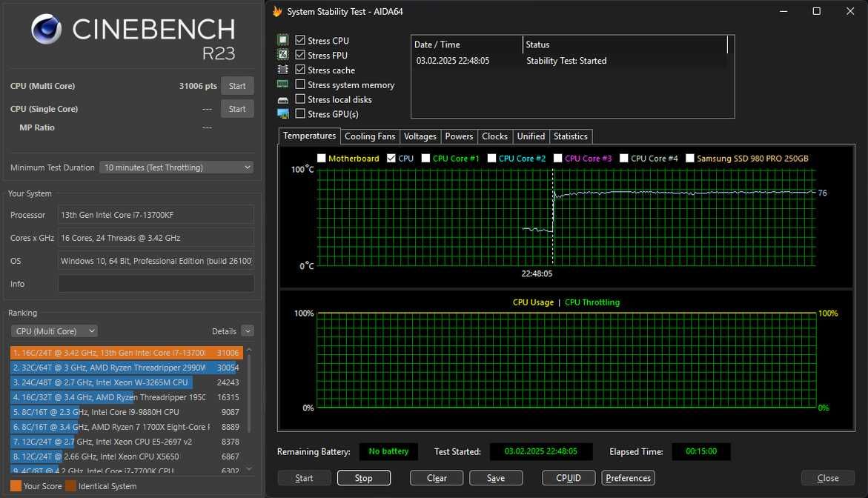Click the OS field showing Windows 10
This screenshot has width=868, height=498.
pos(156,261)
